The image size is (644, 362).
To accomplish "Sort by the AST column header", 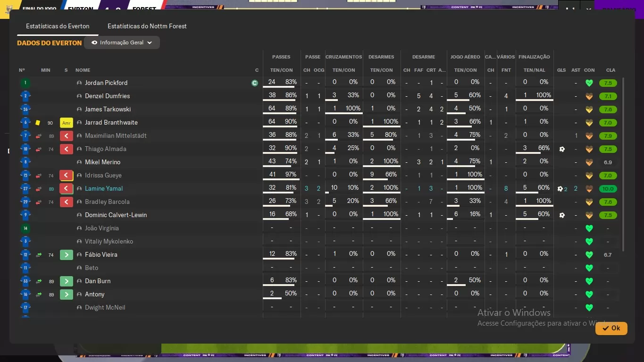I will (576, 70).
